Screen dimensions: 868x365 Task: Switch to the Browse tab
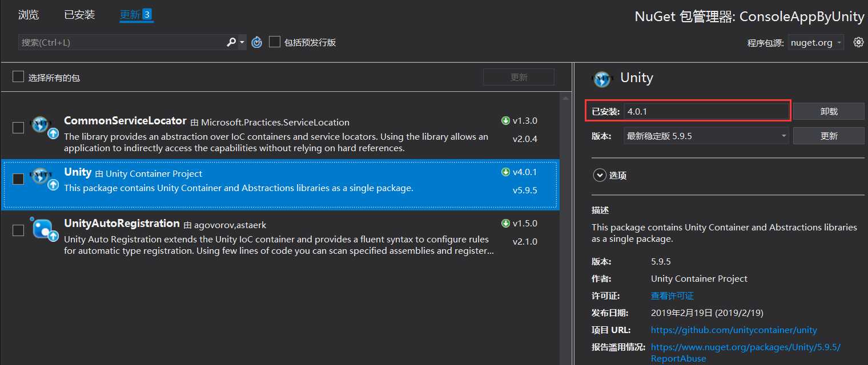pyautogui.click(x=29, y=15)
